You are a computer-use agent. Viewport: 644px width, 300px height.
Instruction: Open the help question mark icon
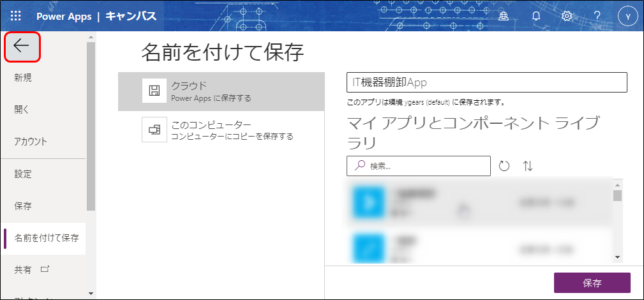[x=597, y=16]
